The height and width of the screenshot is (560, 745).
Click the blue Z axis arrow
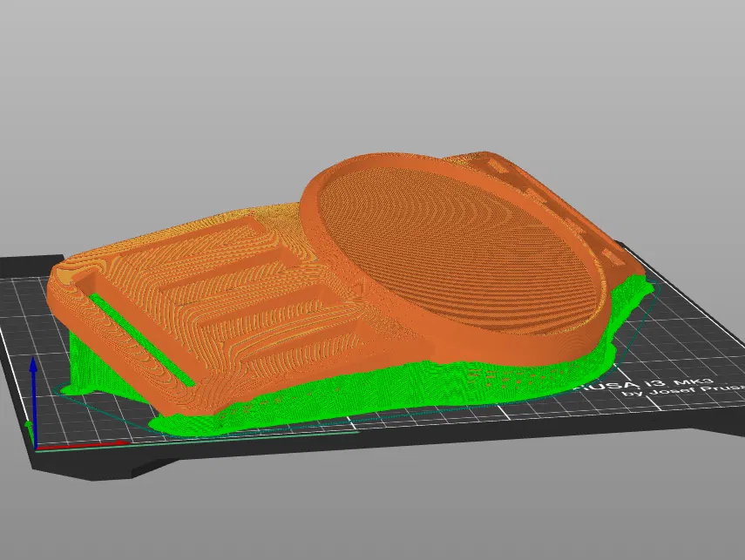pyautogui.click(x=33, y=401)
